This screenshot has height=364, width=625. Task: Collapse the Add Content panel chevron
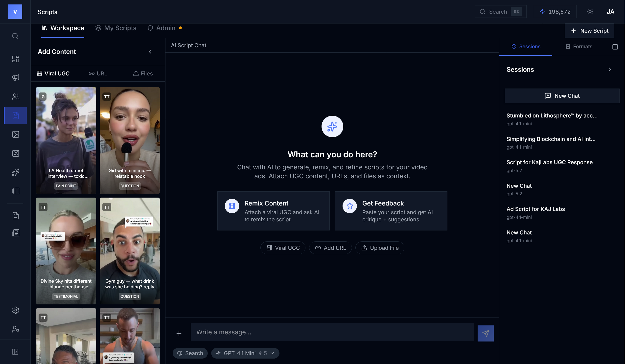coord(150,52)
